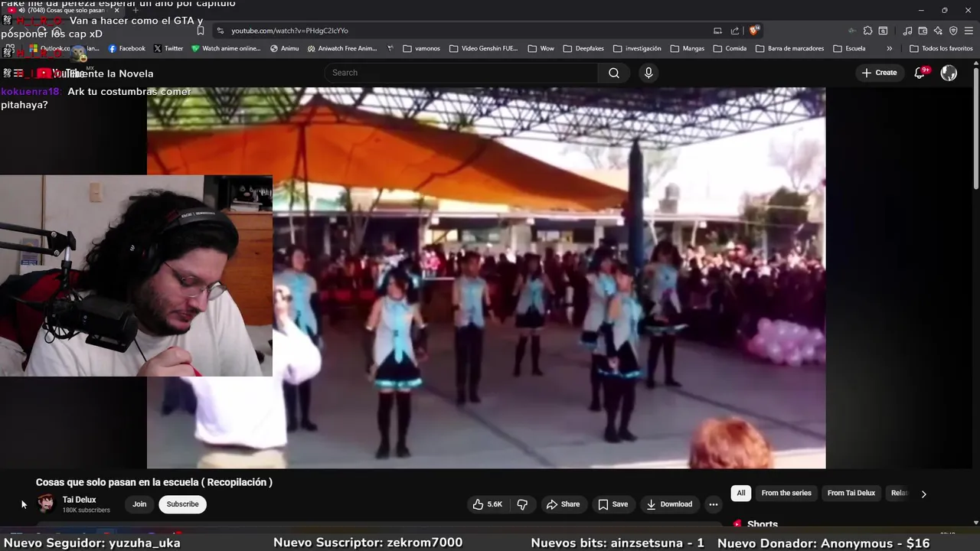Open the investigación bookmark folder
This screenshot has height=551, width=980.
[x=637, y=48]
